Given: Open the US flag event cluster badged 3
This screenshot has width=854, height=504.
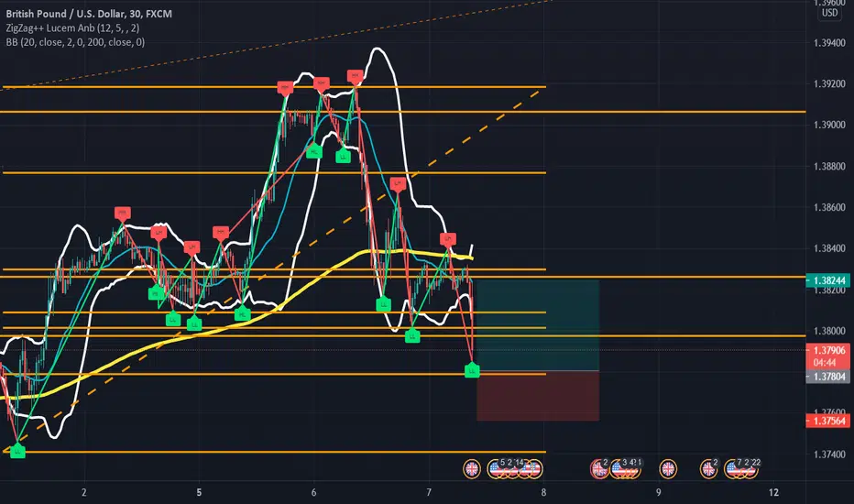Looking at the screenshot, I should click(625, 468).
